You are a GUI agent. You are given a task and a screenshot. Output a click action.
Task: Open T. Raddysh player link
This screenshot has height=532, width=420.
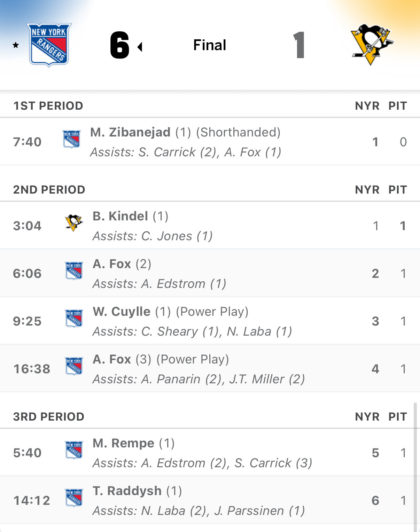pos(127,491)
